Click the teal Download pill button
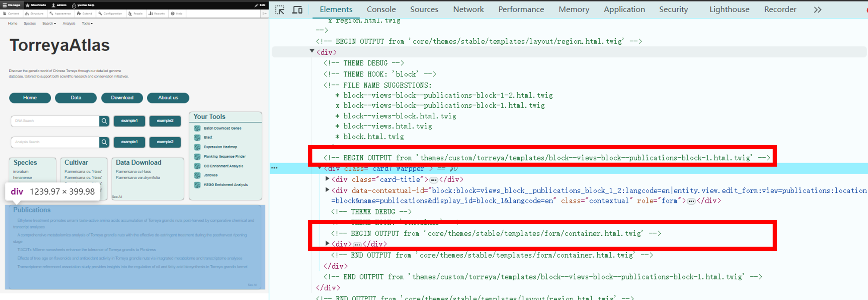 (x=122, y=98)
